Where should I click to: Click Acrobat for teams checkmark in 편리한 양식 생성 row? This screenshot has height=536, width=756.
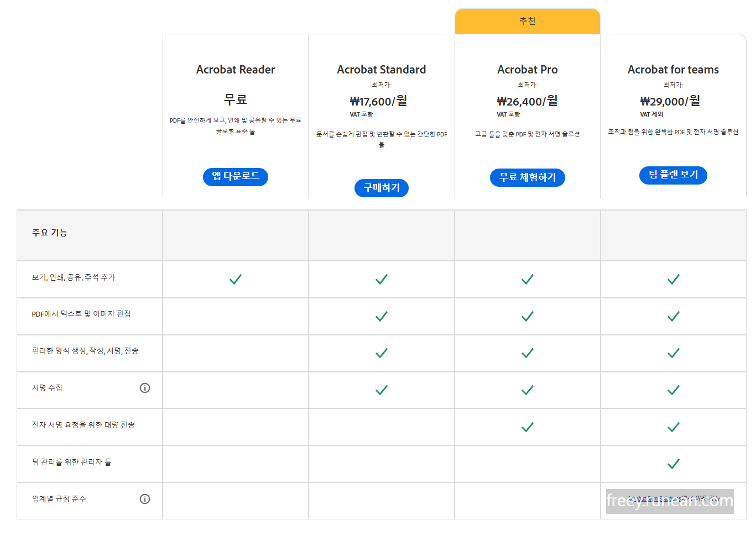pos(674,353)
